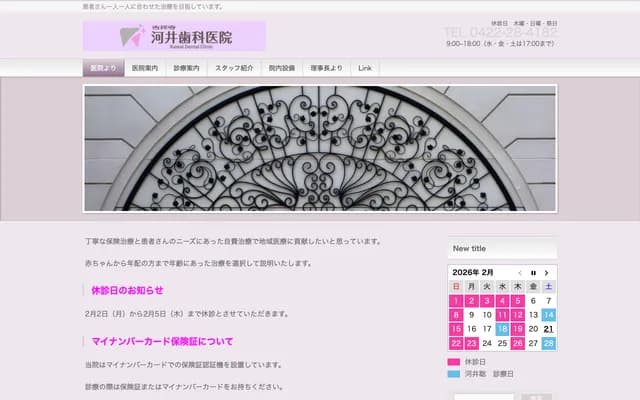The width and height of the screenshot is (640, 400).
Task: Select February 27 in calendar
Action: click(x=533, y=343)
